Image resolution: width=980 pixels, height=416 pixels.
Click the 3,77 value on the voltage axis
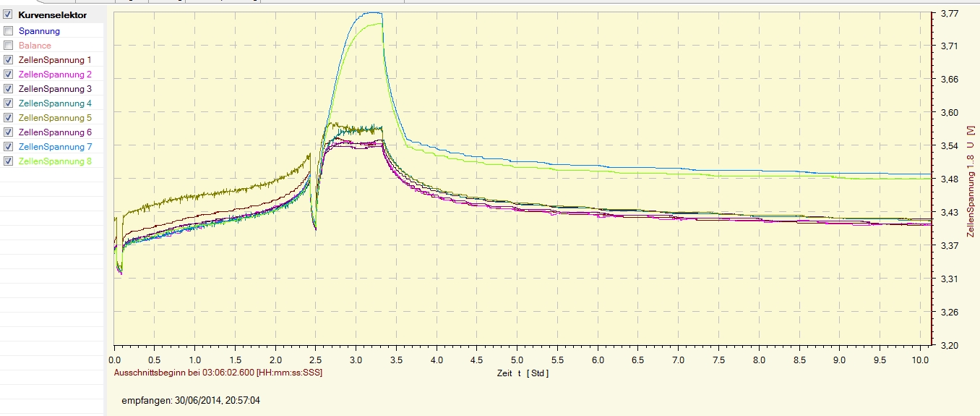tap(950, 14)
